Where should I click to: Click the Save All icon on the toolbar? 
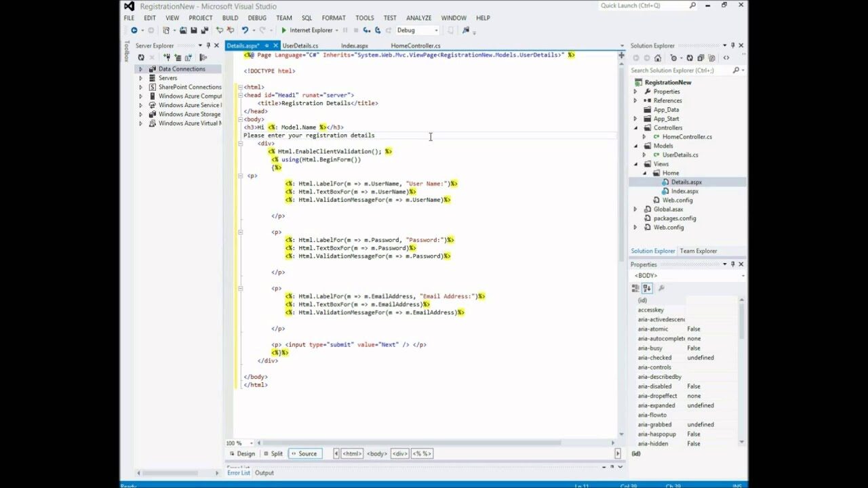click(x=203, y=30)
